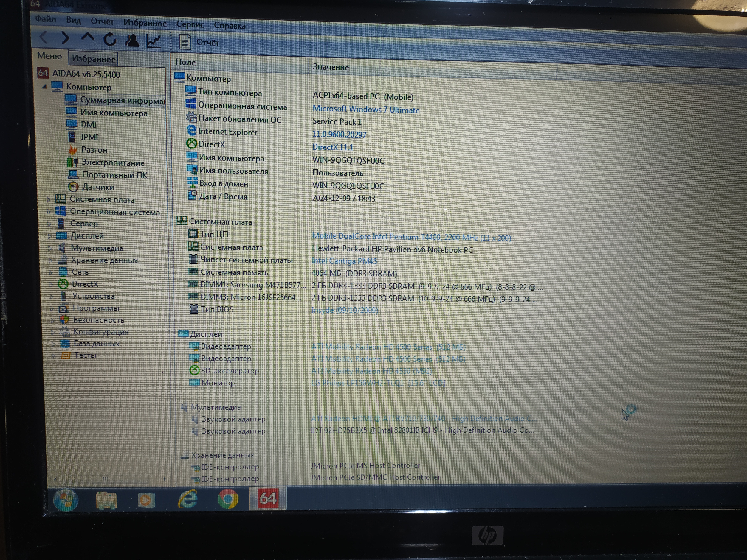Click the Безопасность shield icon
This screenshot has width=747, height=560.
click(64, 320)
